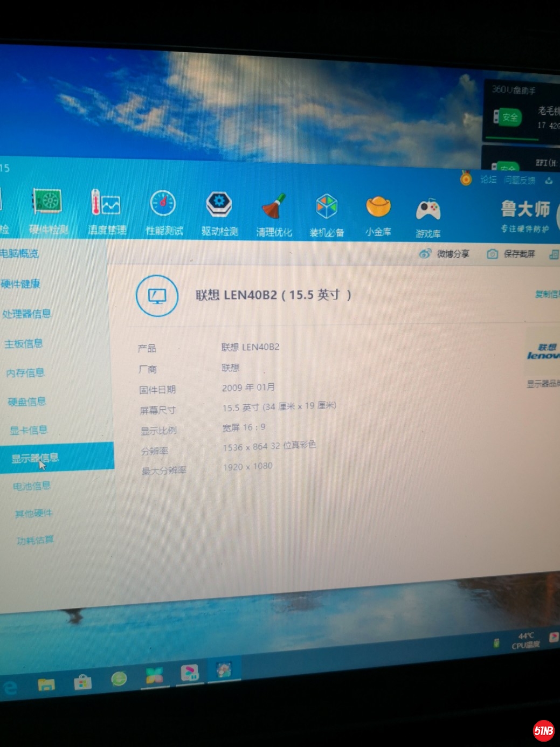Open Microsoft Store from taskbar
This screenshot has height=747, width=560.
tap(82, 682)
